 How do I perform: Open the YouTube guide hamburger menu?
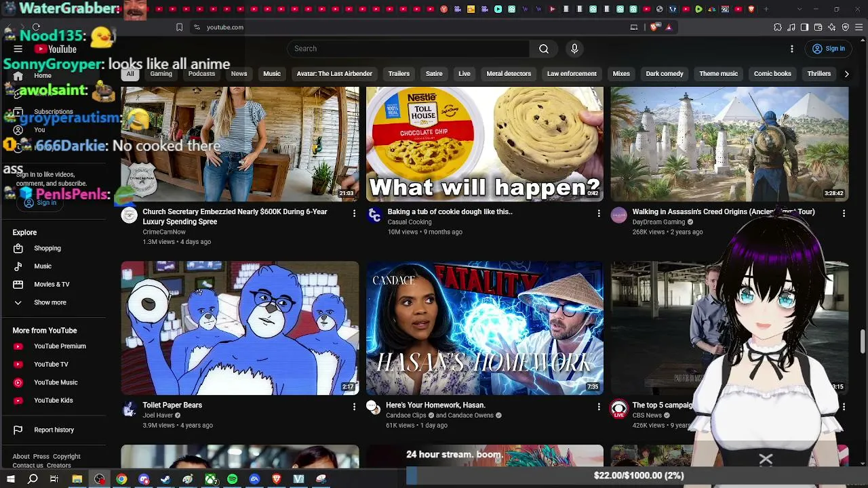(18, 49)
